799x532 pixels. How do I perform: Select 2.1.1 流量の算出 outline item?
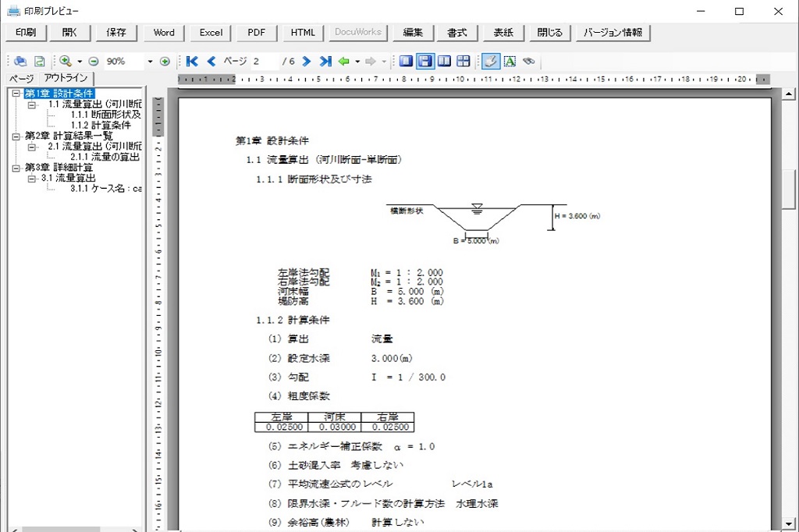tap(105, 157)
